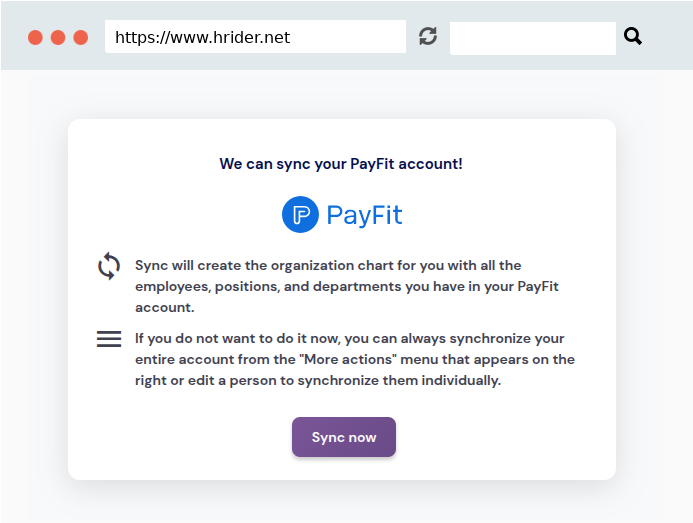Focus the browser search field
Viewport: 693px width, 523px height.
(x=533, y=38)
